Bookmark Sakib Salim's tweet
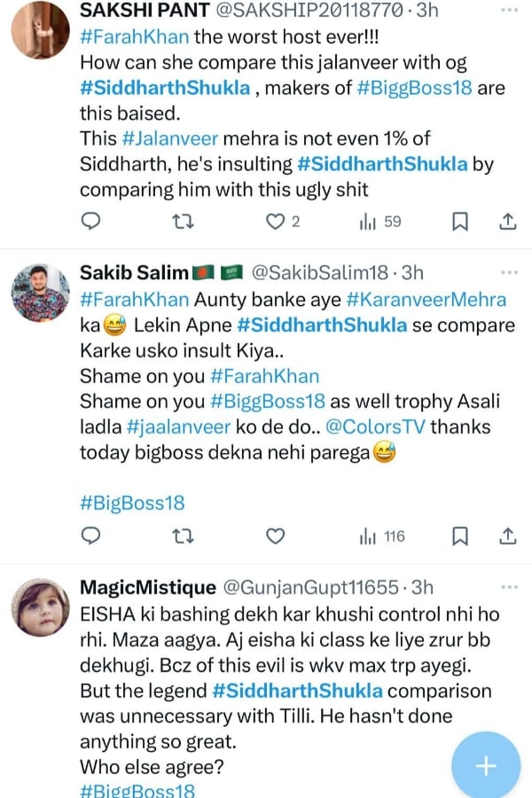The width and height of the screenshot is (532, 798). pyautogui.click(x=460, y=535)
